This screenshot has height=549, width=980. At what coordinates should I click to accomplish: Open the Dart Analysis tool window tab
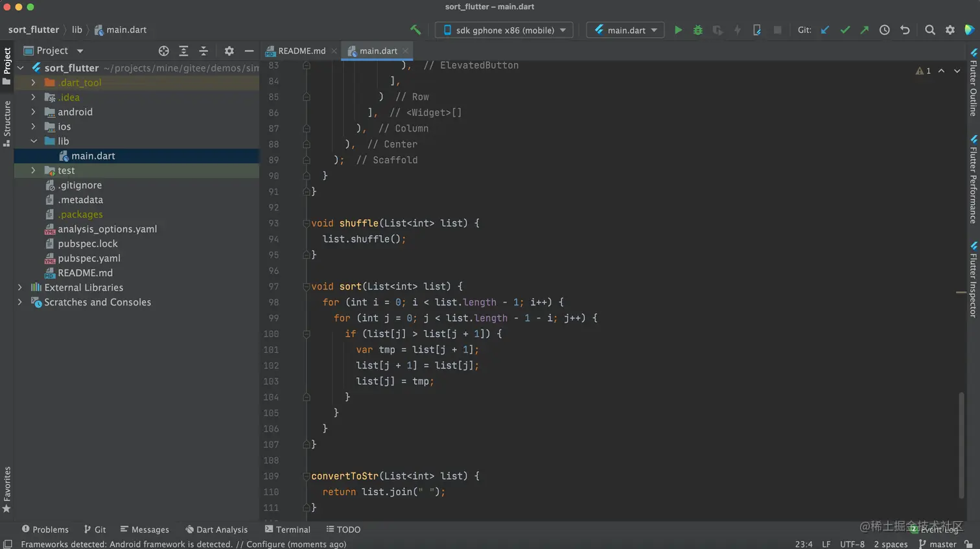(x=216, y=530)
